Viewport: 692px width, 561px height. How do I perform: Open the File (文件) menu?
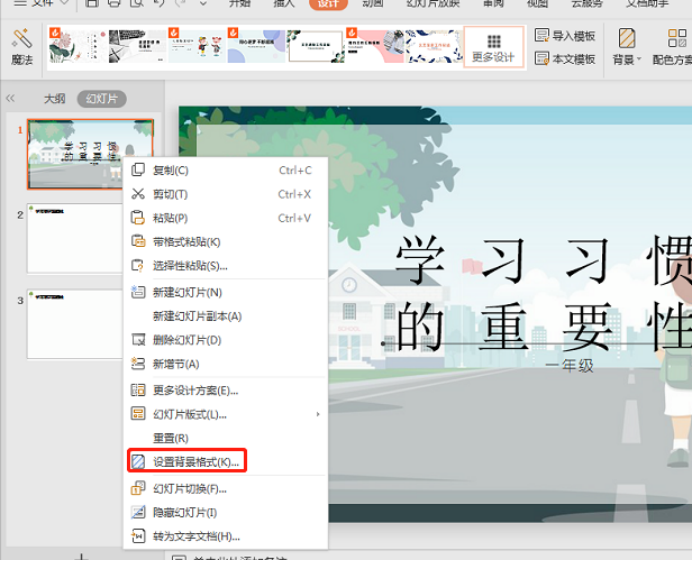pos(41,4)
